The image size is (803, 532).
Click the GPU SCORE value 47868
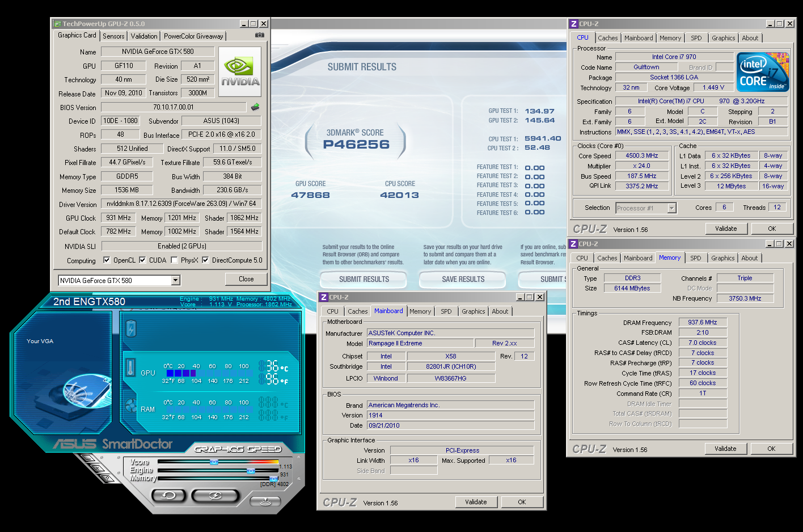[x=310, y=195]
